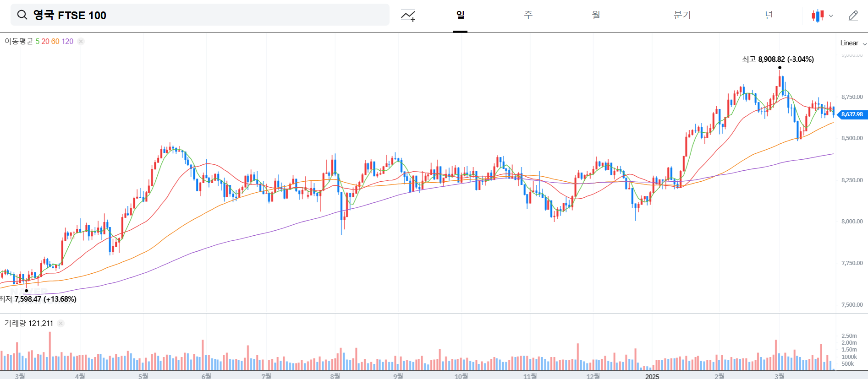
Task: Switch to the 분기 (quarterly) tab
Action: click(682, 15)
